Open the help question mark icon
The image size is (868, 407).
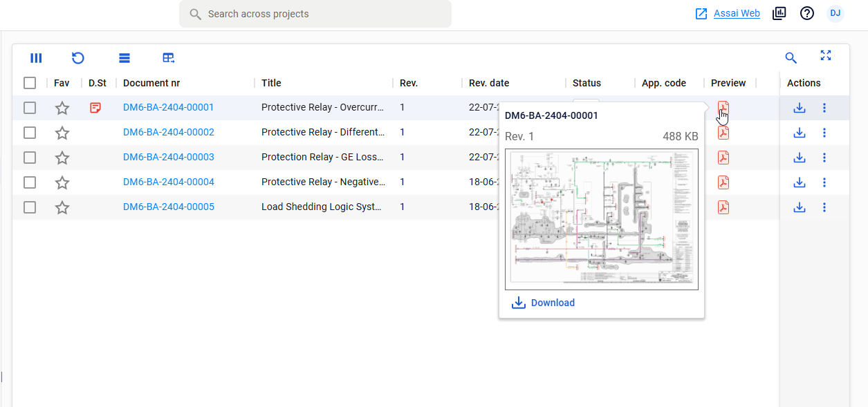tap(807, 13)
